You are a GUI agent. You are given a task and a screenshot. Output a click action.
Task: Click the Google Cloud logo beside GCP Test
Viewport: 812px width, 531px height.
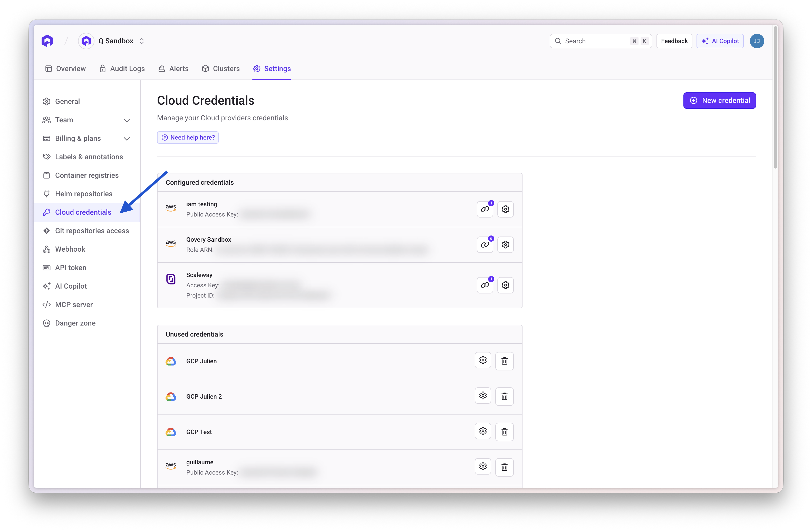(171, 432)
